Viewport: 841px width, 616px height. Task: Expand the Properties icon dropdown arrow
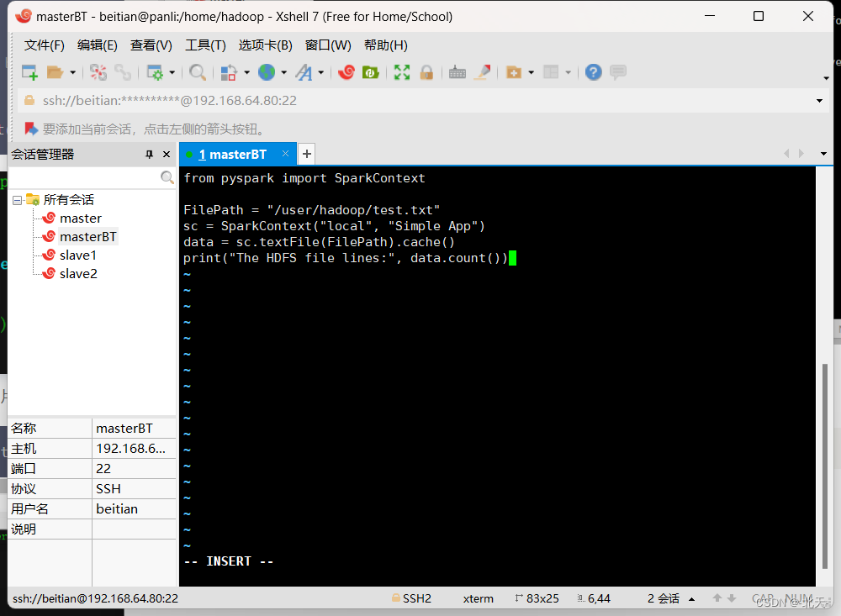pyautogui.click(x=172, y=72)
